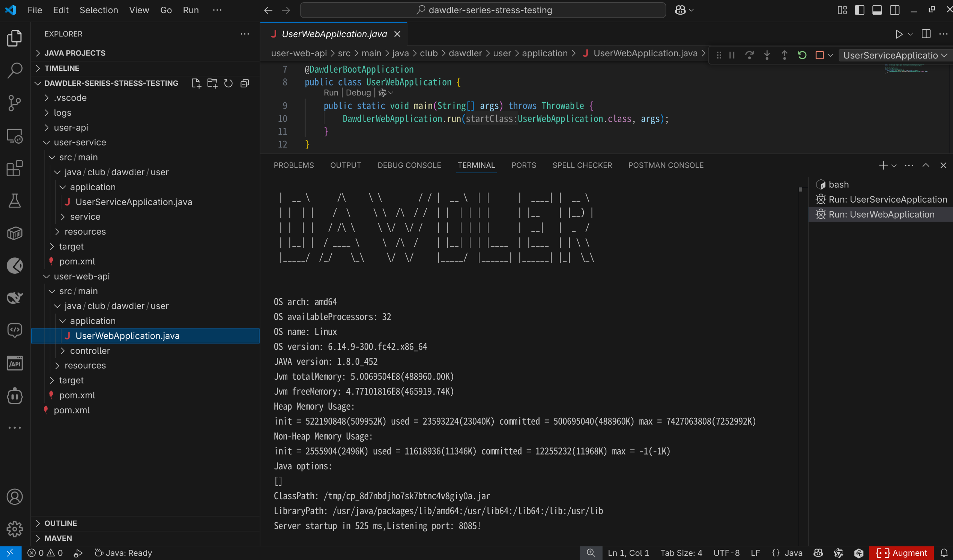Switch to the DEBUG CONSOLE tab

click(409, 165)
